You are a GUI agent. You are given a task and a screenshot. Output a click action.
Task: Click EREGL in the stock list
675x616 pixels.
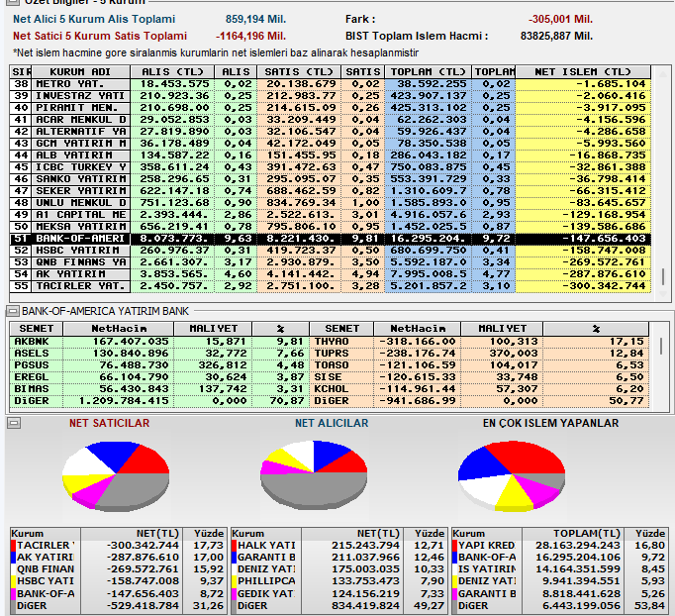pyautogui.click(x=32, y=377)
